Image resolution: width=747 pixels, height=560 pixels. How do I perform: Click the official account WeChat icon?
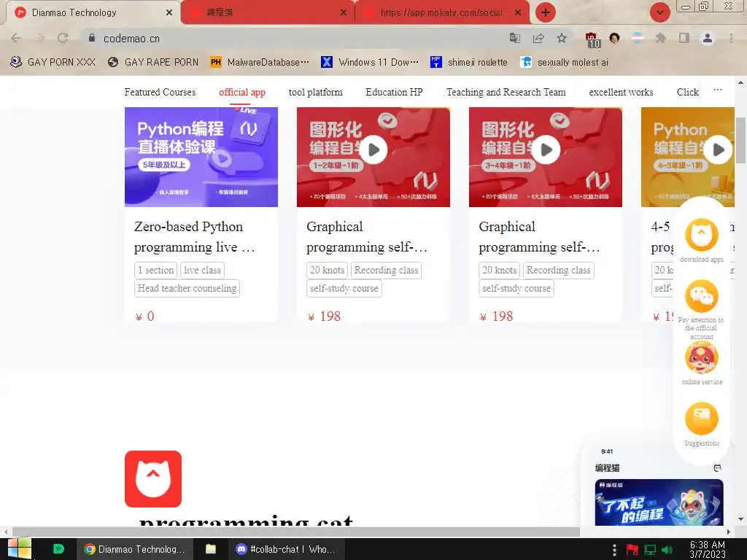[x=701, y=296]
